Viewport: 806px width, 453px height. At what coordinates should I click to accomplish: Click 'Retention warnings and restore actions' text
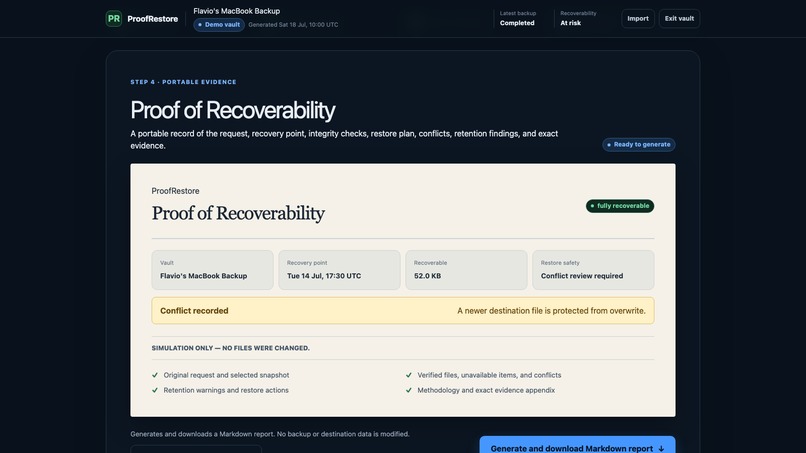tap(226, 390)
